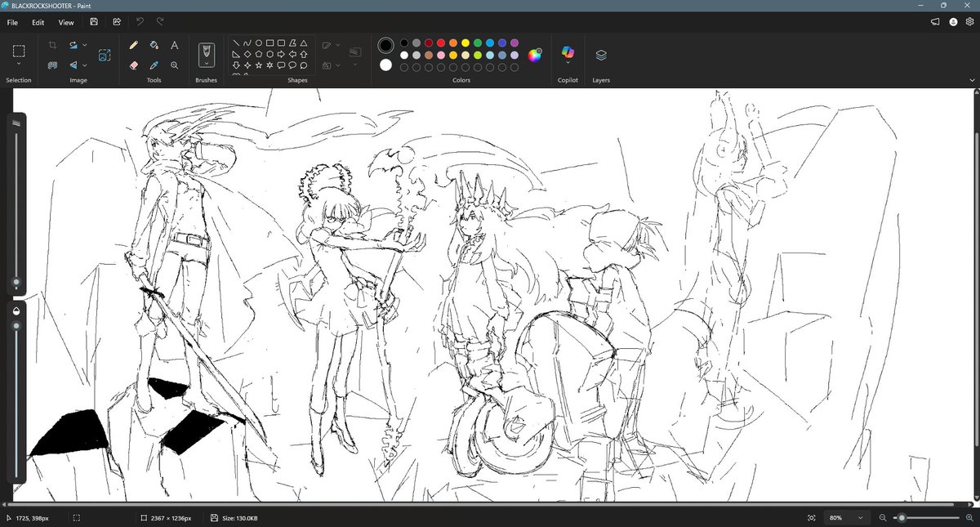The height and width of the screenshot is (527, 980).
Task: Choose the Triangle shape
Action: pyautogui.click(x=304, y=42)
